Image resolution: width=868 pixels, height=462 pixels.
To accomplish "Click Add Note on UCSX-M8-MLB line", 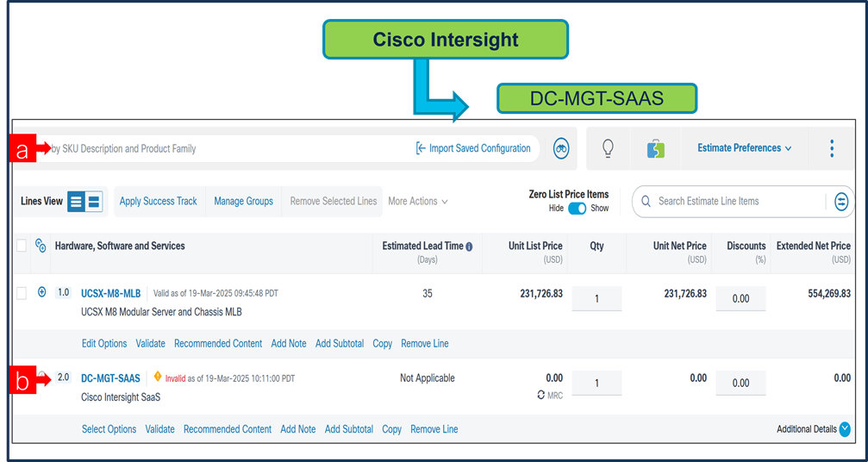I will coord(289,344).
